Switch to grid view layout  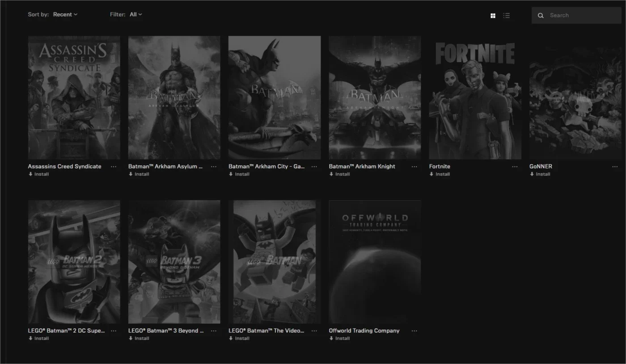[493, 16]
